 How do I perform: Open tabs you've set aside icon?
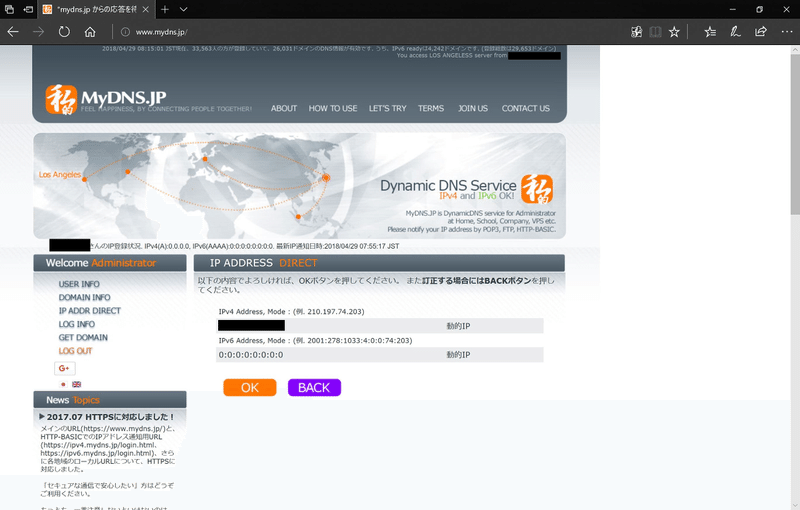coord(9,9)
